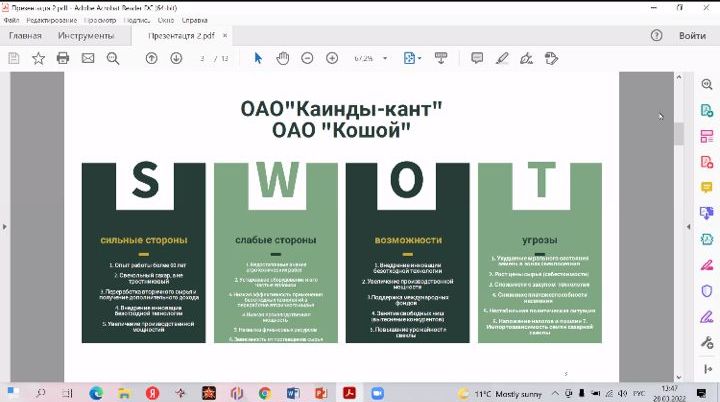Screen dimensions: 720x402
Task: Open Zoom from the taskbar
Action: click(x=377, y=393)
